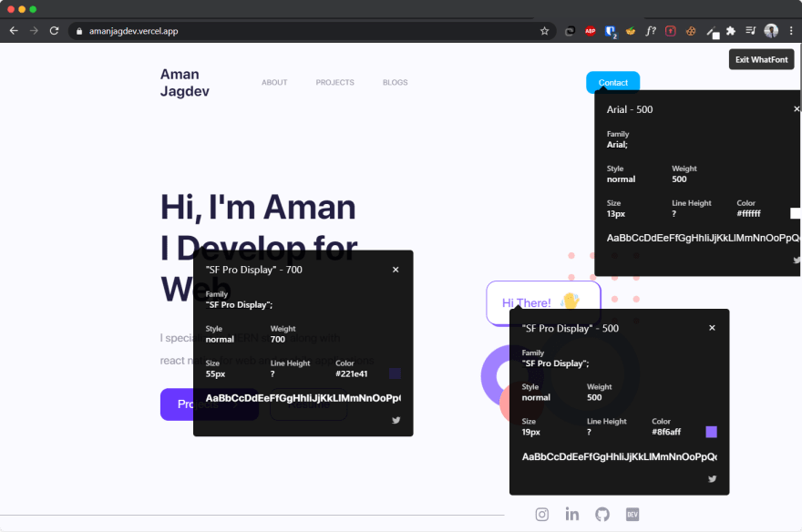Reload the page with the refresh icon
Image resolution: width=802 pixels, height=532 pixels.
click(54, 31)
